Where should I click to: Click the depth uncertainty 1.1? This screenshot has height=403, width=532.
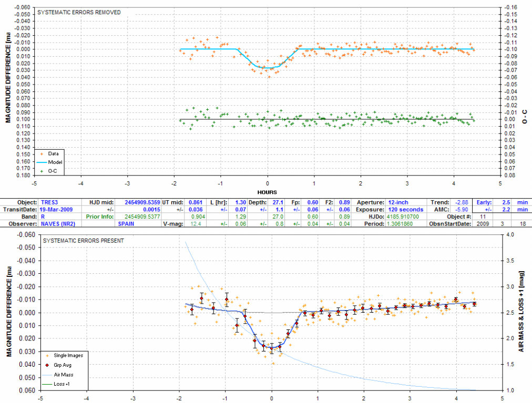(x=279, y=210)
